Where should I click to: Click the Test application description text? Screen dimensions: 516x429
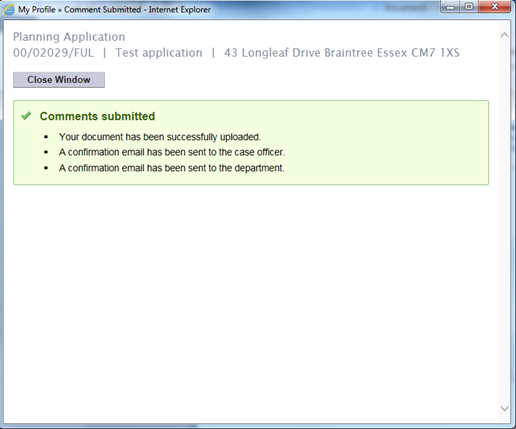tap(159, 53)
